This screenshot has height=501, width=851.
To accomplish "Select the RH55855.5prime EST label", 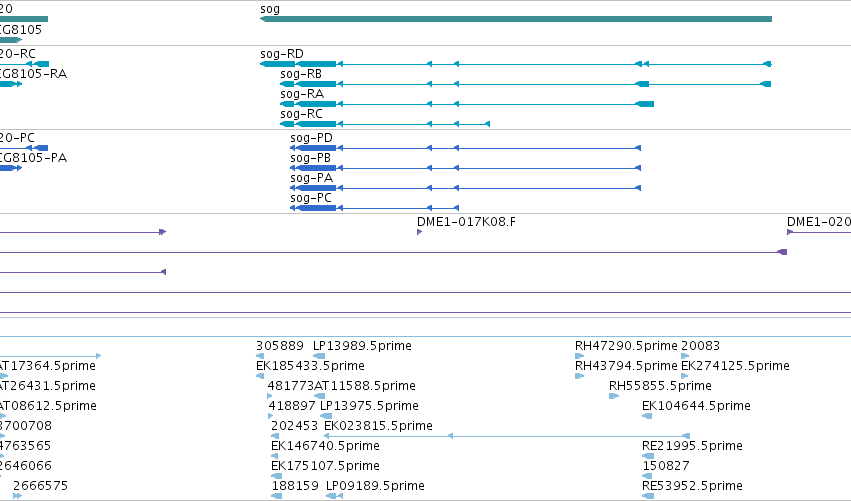I will tap(660, 386).
